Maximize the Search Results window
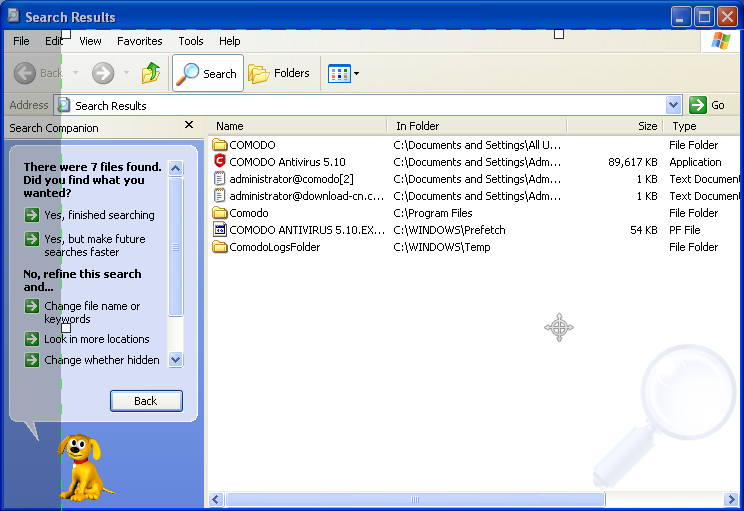Image resolution: width=744 pixels, height=511 pixels. 704,17
